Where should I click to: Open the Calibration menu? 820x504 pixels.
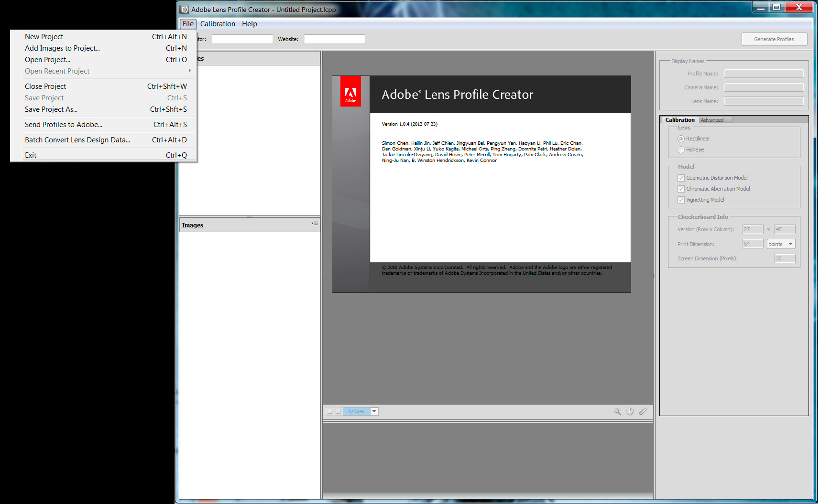(218, 24)
